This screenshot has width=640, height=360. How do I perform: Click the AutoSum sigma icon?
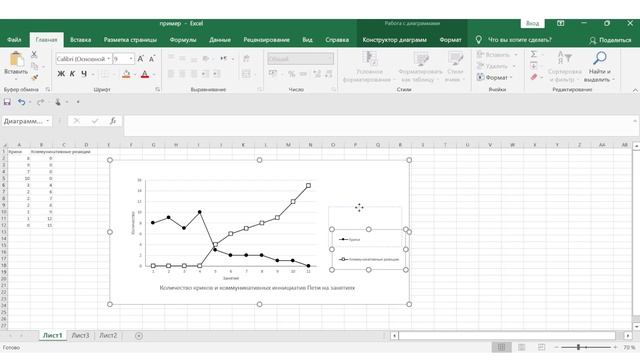[x=534, y=54]
